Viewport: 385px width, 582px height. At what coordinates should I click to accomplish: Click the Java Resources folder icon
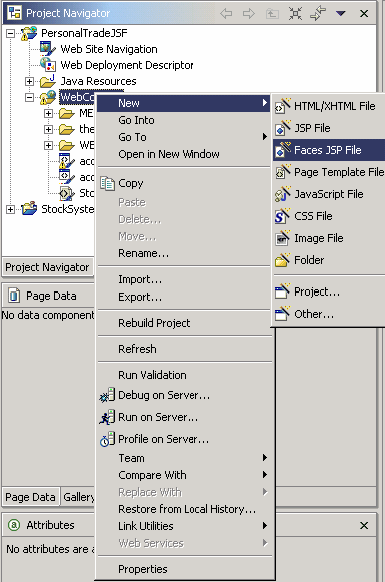pyautogui.click(x=48, y=81)
